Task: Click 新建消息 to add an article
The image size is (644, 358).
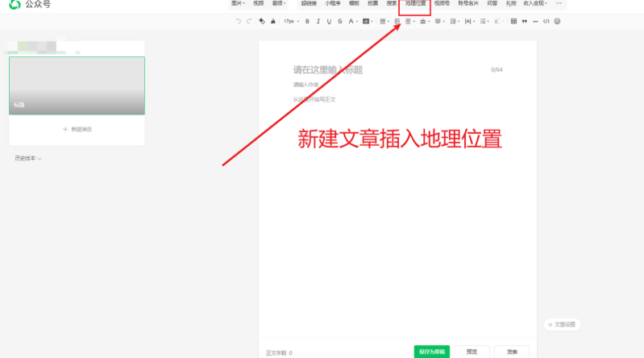Action: tap(77, 129)
